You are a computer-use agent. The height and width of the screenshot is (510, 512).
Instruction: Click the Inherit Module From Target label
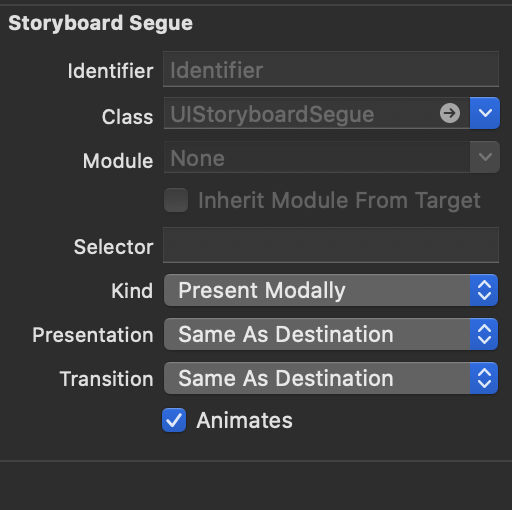coord(339,201)
